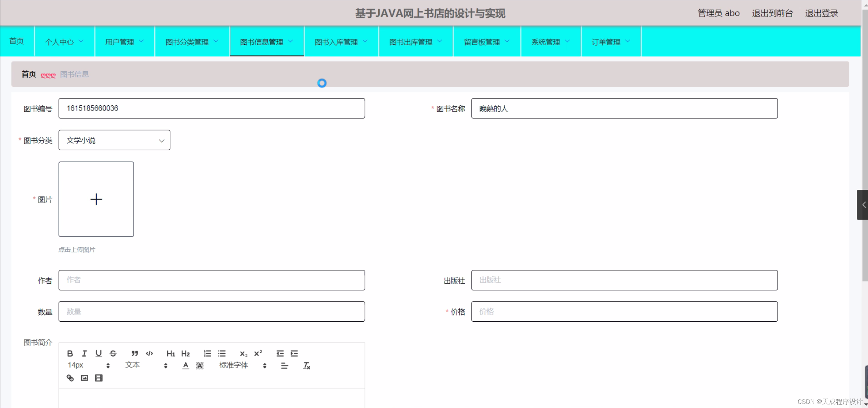Insert video using the film icon
Screen dimensions: 868x408
[x=99, y=378]
